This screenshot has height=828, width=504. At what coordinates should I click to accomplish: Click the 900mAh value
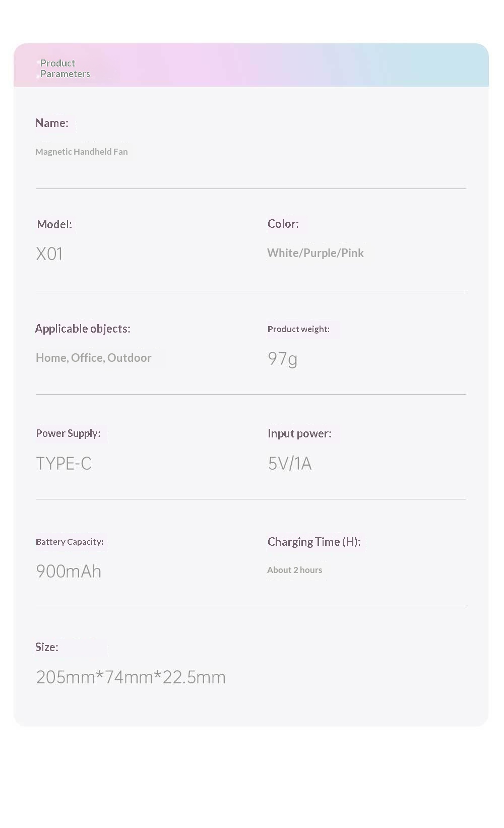[69, 571]
